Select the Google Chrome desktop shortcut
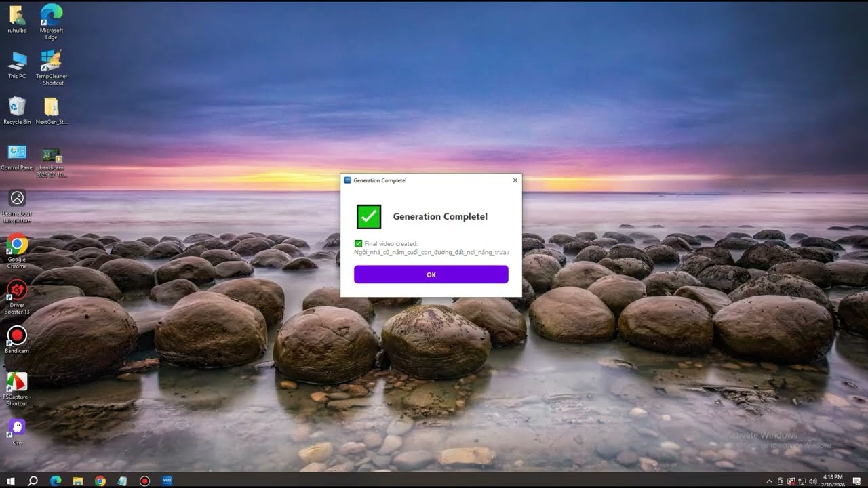The height and width of the screenshot is (488, 868). pyautogui.click(x=17, y=251)
